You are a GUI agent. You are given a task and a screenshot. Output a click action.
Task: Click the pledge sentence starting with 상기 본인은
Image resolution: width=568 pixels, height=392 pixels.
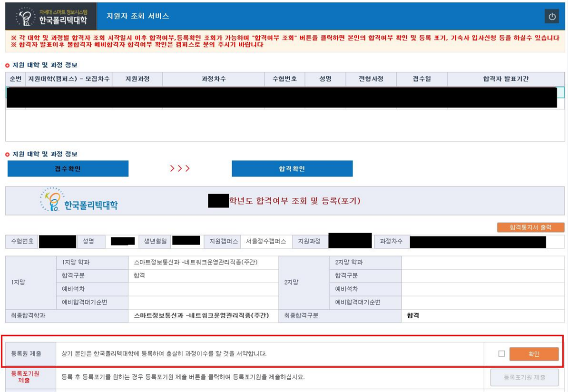[164, 353]
